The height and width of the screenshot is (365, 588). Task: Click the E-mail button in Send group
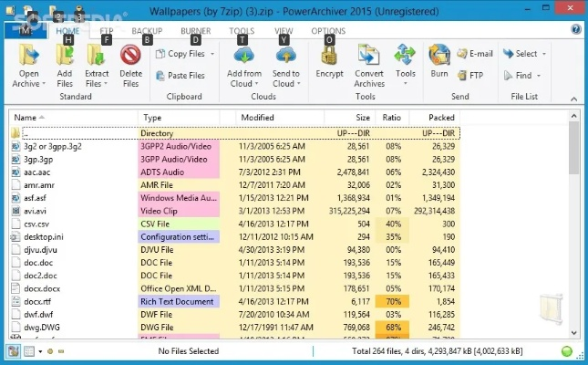[474, 54]
